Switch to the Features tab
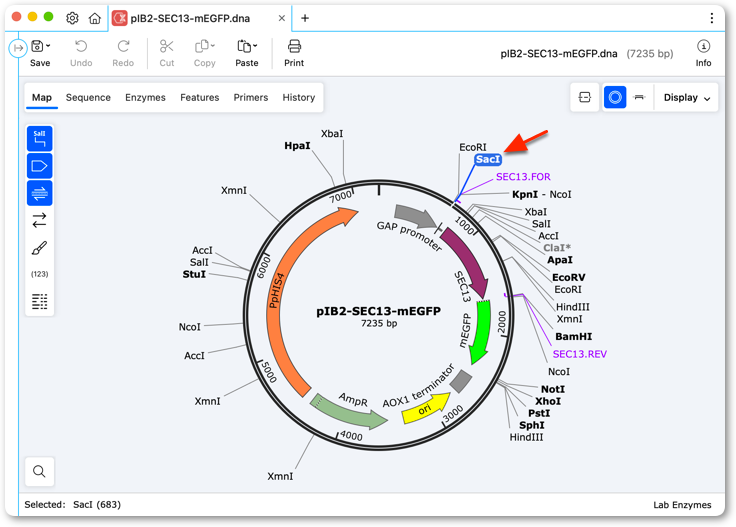Screen dimensions: 736x527 [x=199, y=98]
